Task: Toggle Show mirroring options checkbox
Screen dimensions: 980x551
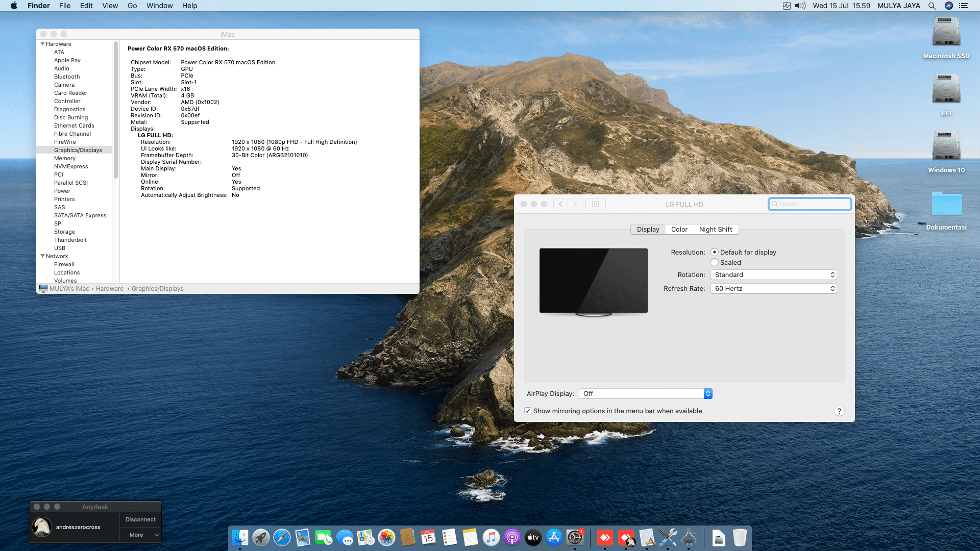Action: (x=528, y=411)
